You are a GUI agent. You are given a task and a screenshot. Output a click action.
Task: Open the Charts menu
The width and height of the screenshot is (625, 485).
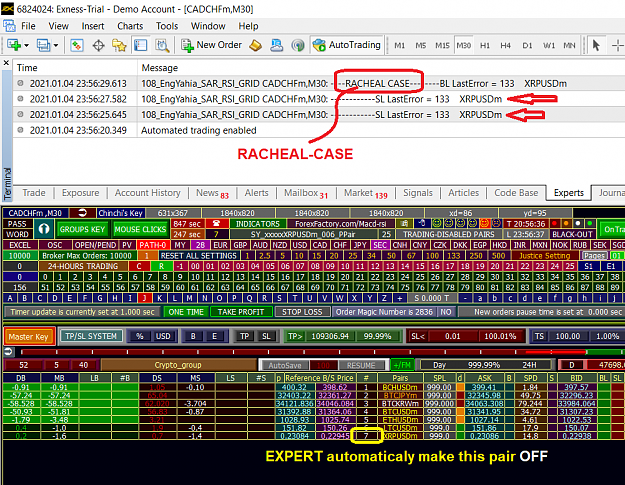tap(130, 26)
